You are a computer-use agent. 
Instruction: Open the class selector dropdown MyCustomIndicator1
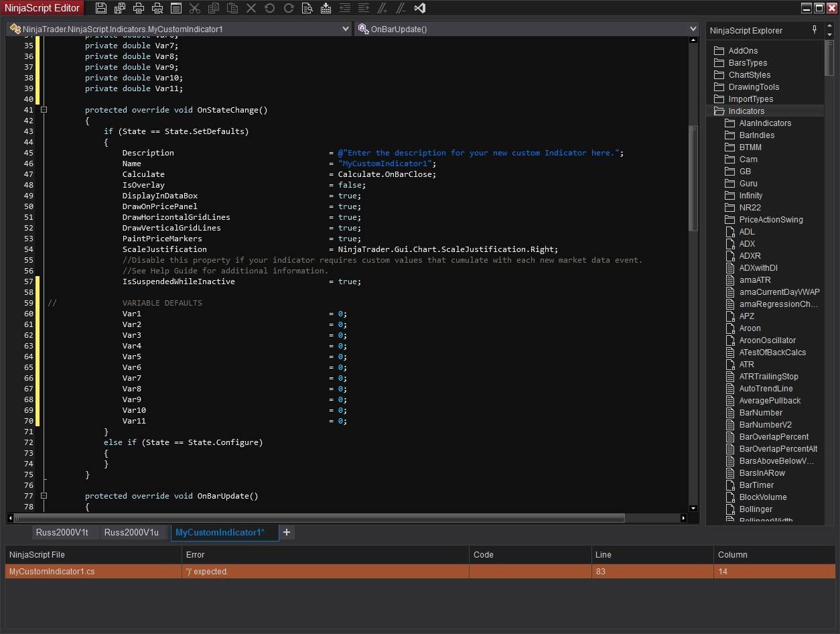tap(179, 29)
